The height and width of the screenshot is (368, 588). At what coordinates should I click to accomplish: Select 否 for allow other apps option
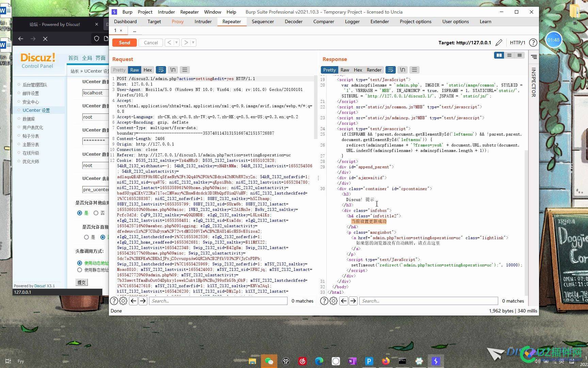click(x=96, y=213)
